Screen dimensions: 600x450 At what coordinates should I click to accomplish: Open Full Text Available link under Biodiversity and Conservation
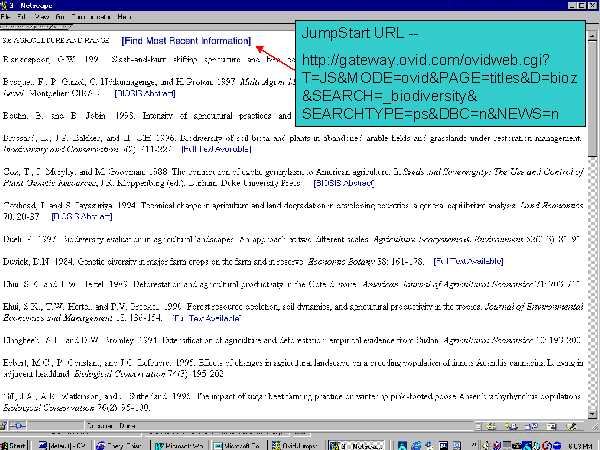[x=216, y=149]
